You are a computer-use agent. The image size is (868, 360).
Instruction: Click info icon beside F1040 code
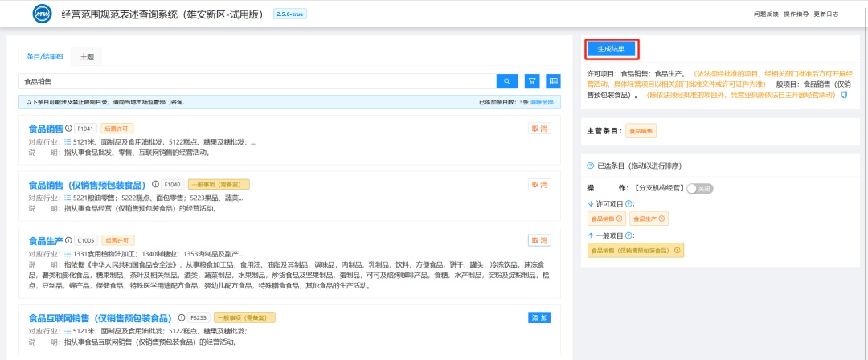click(156, 185)
